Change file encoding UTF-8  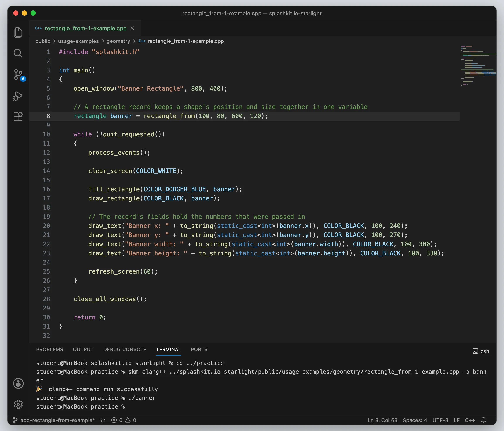[440, 420]
